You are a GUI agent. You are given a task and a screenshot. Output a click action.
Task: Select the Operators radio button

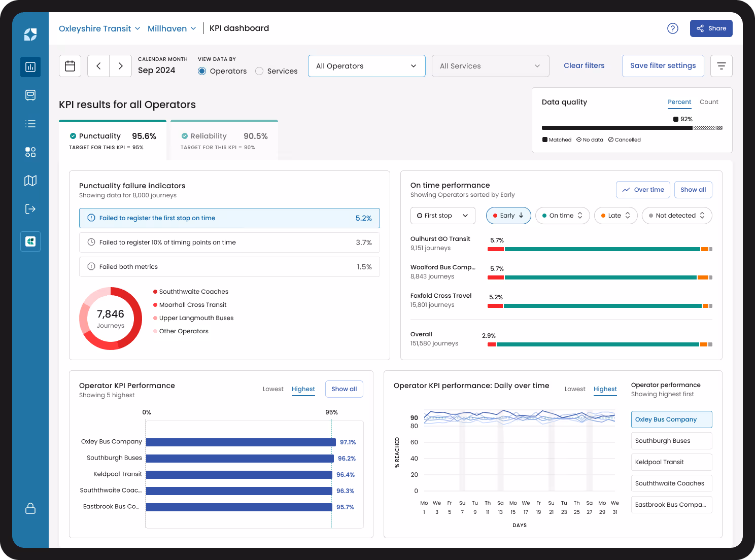[x=202, y=71]
